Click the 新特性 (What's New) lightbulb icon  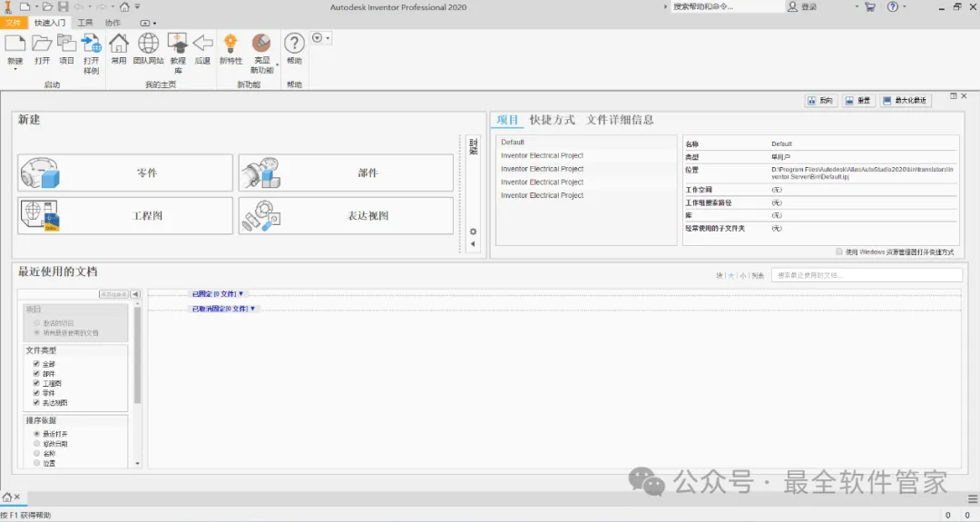click(x=230, y=44)
